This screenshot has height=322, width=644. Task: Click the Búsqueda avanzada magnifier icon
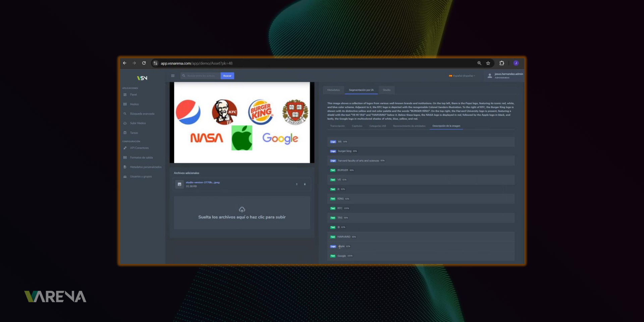(125, 114)
